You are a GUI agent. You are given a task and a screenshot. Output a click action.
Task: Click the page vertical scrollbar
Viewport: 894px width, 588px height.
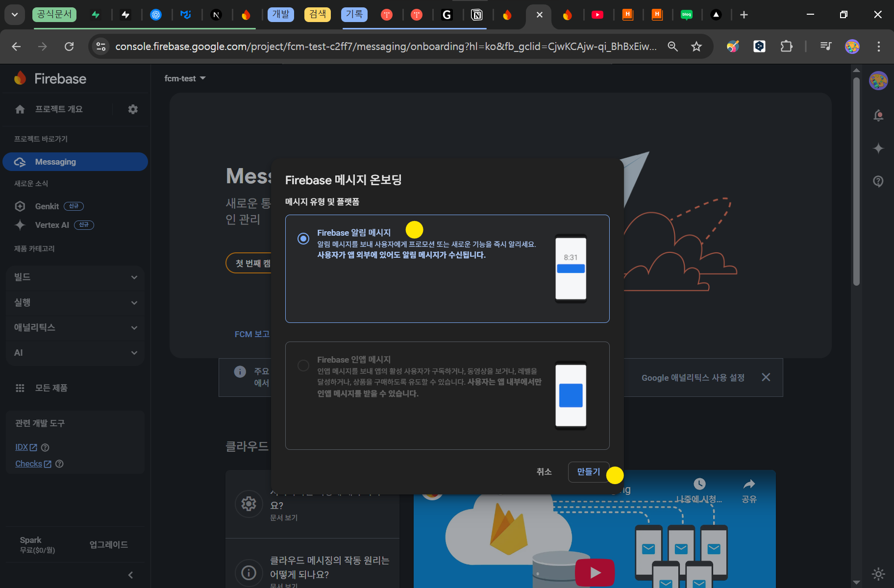(856, 181)
